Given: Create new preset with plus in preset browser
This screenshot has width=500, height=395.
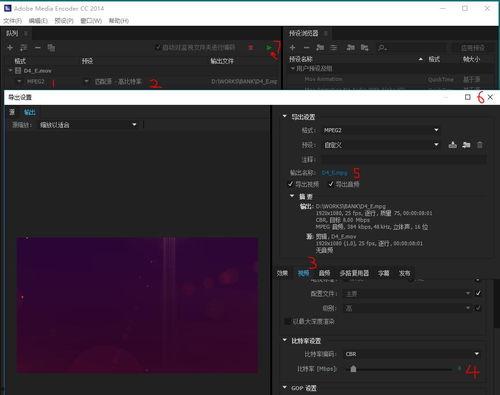Looking at the screenshot, I should [292, 48].
